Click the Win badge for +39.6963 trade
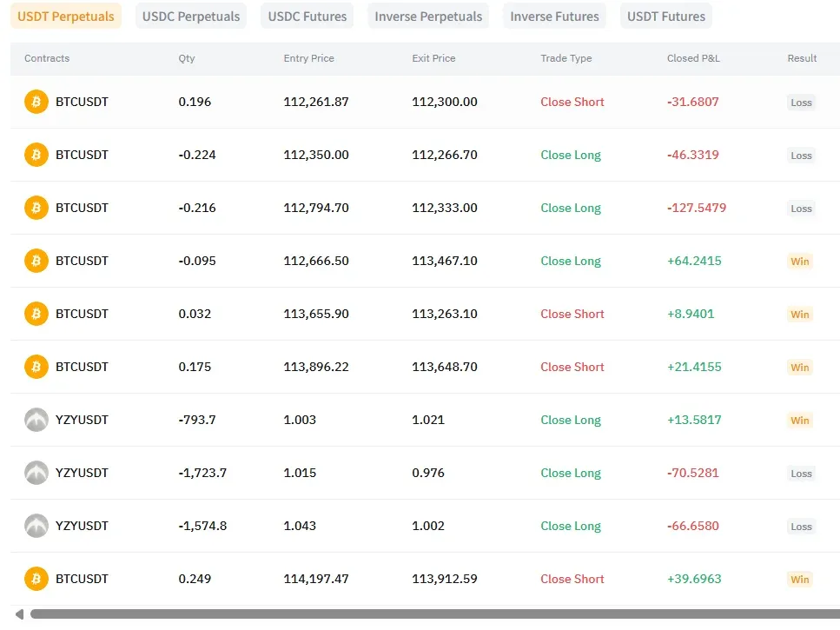The height and width of the screenshot is (630, 840). (799, 580)
